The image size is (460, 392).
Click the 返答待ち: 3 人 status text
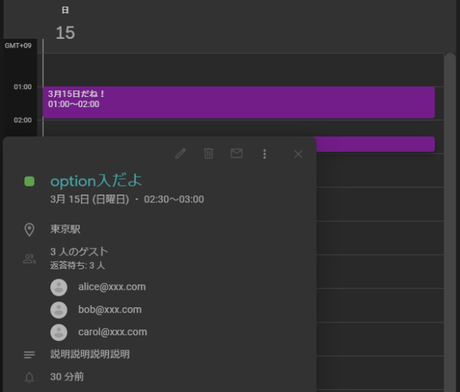[x=77, y=265]
